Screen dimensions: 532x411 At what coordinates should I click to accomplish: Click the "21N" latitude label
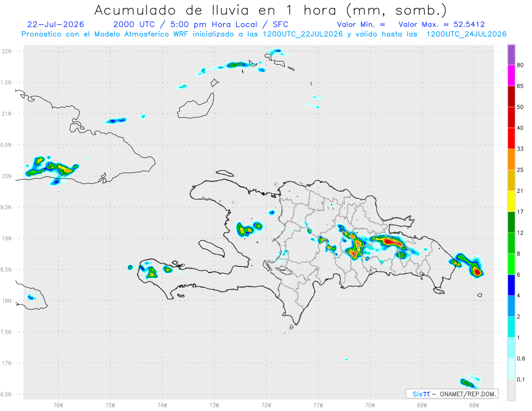pos(8,114)
